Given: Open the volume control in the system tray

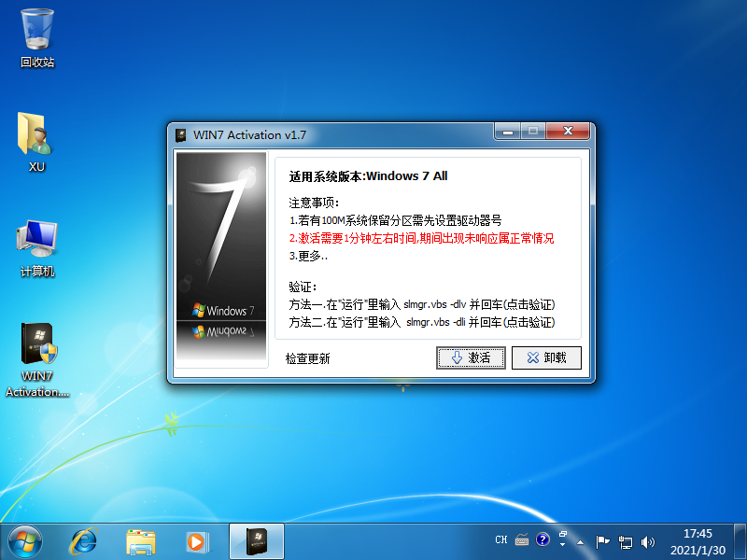Looking at the screenshot, I should 648,539.
